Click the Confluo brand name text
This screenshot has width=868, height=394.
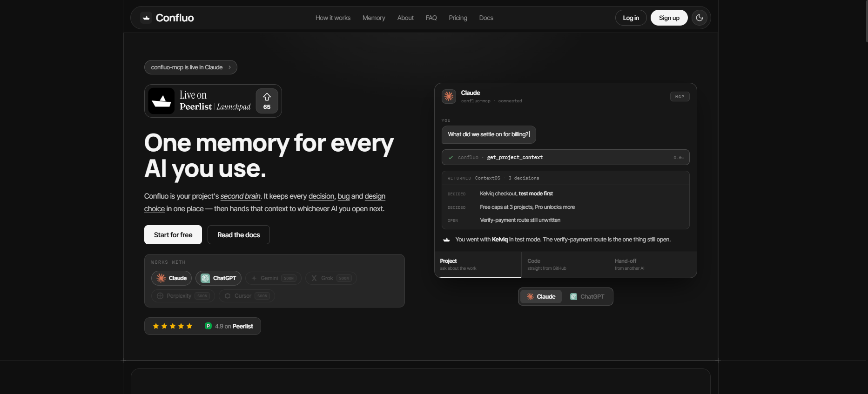click(175, 18)
